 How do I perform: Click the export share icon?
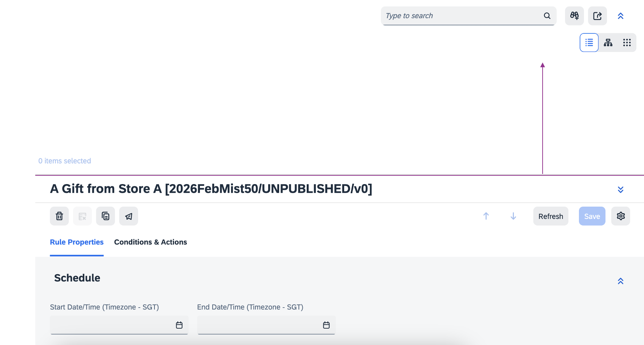(x=597, y=16)
